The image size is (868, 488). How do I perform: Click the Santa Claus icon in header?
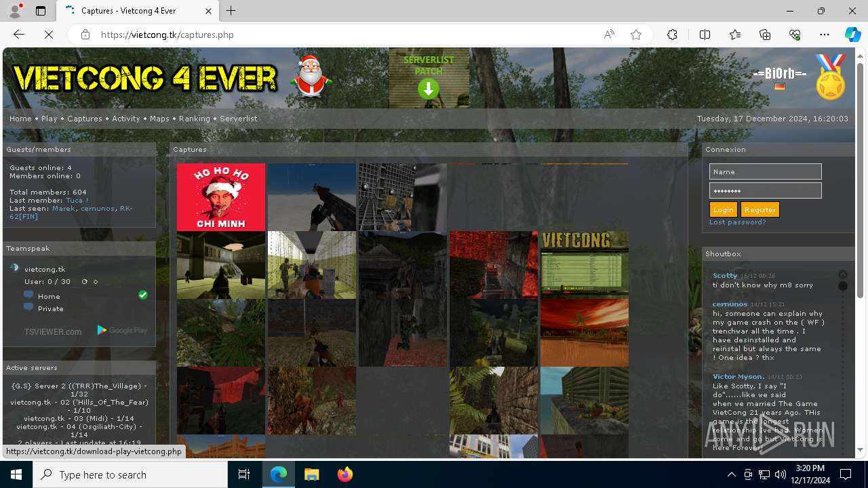pyautogui.click(x=311, y=77)
